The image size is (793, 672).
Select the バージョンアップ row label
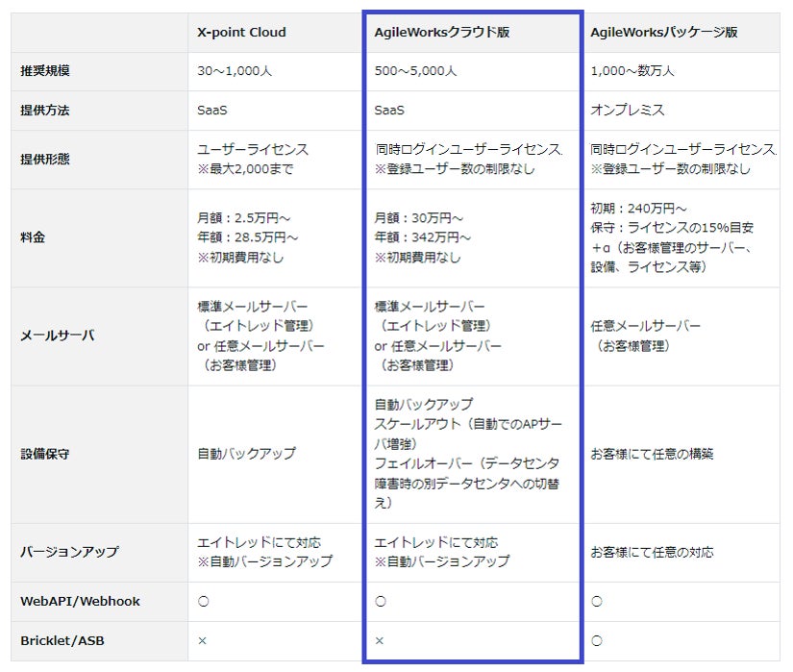(x=69, y=552)
